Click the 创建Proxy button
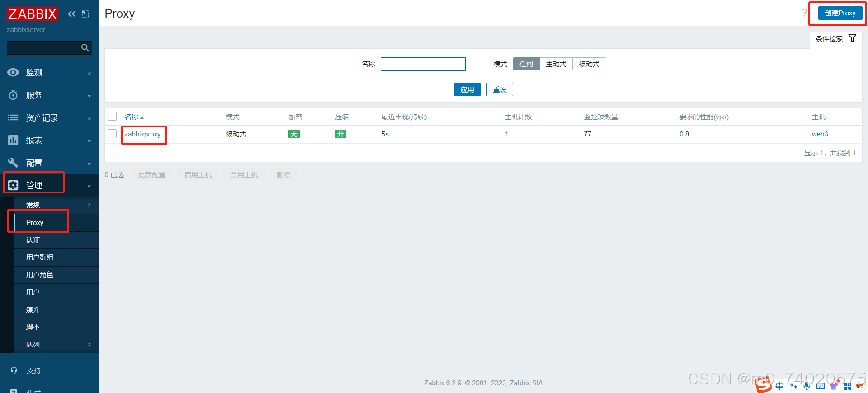The height and width of the screenshot is (393, 868). pyautogui.click(x=840, y=13)
